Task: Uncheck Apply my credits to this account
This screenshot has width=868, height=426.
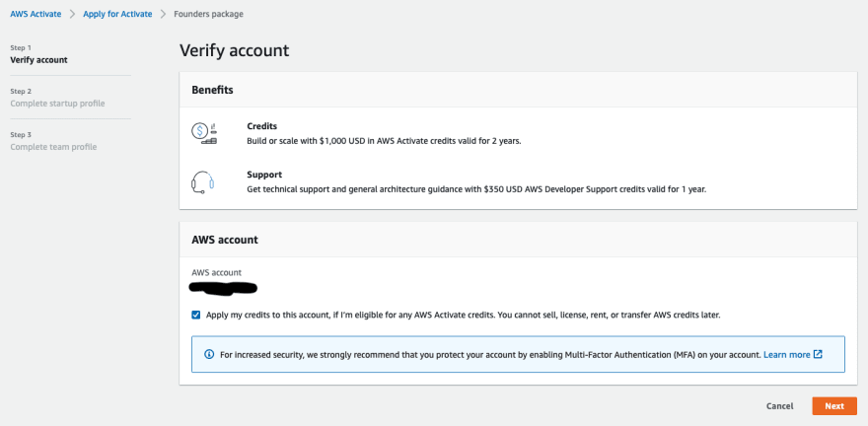Action: pos(196,315)
